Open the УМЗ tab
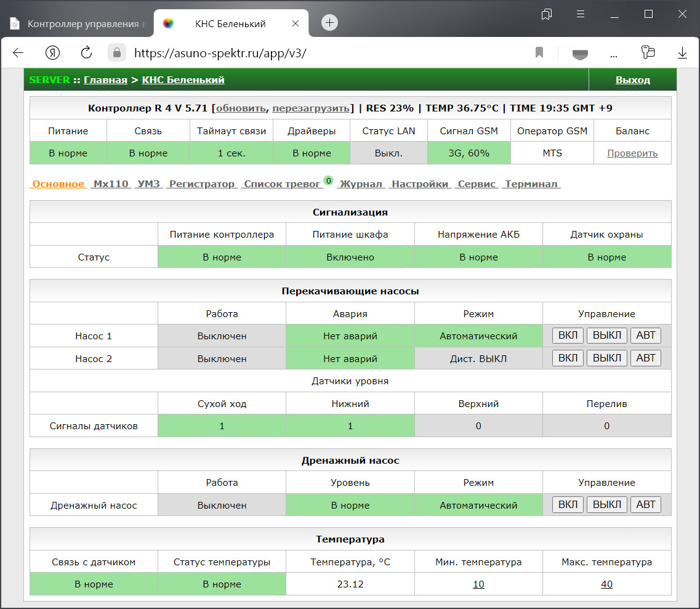 148,184
